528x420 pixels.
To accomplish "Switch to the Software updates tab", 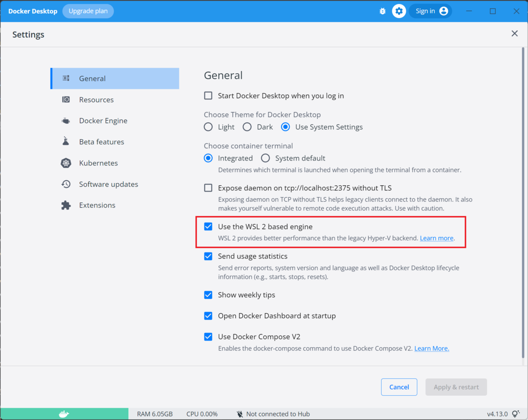I will click(115, 184).
